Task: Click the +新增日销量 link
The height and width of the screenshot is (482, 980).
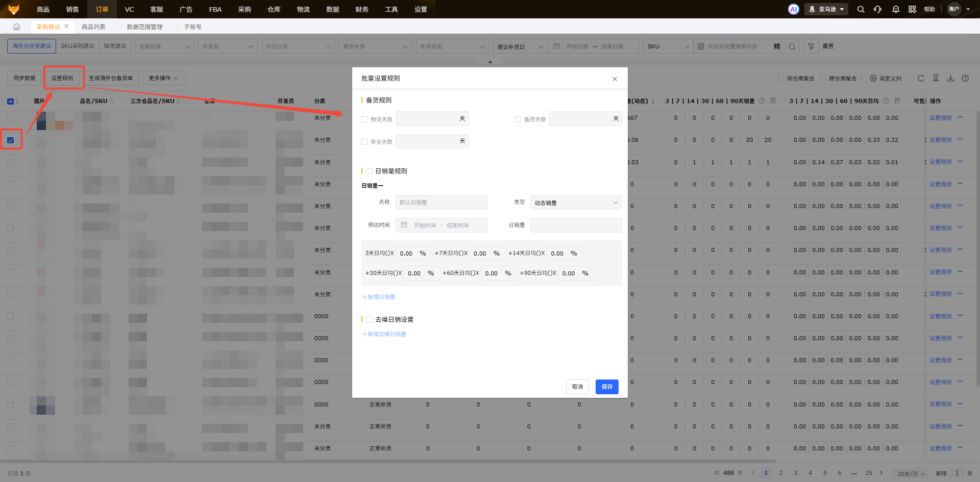Action: 379,297
